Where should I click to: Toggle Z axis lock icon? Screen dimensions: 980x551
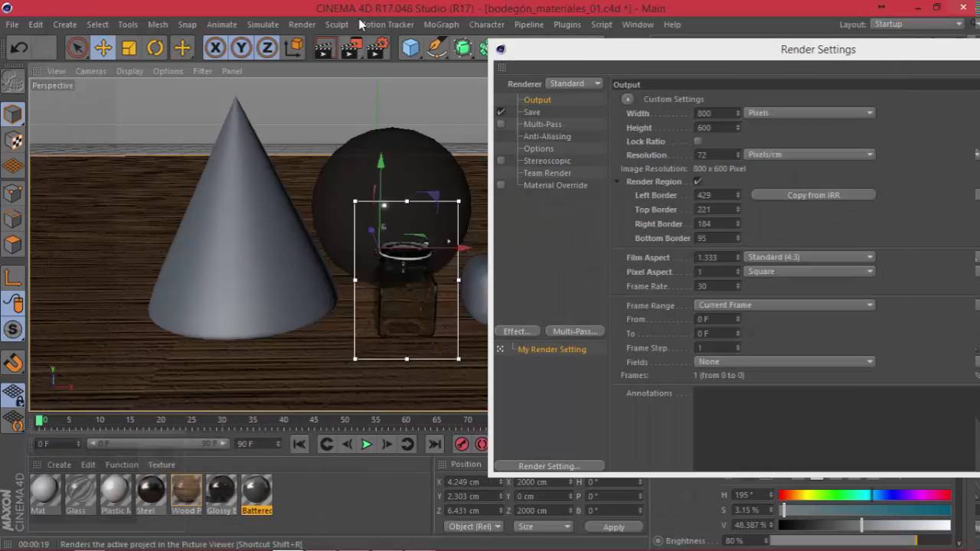267,48
